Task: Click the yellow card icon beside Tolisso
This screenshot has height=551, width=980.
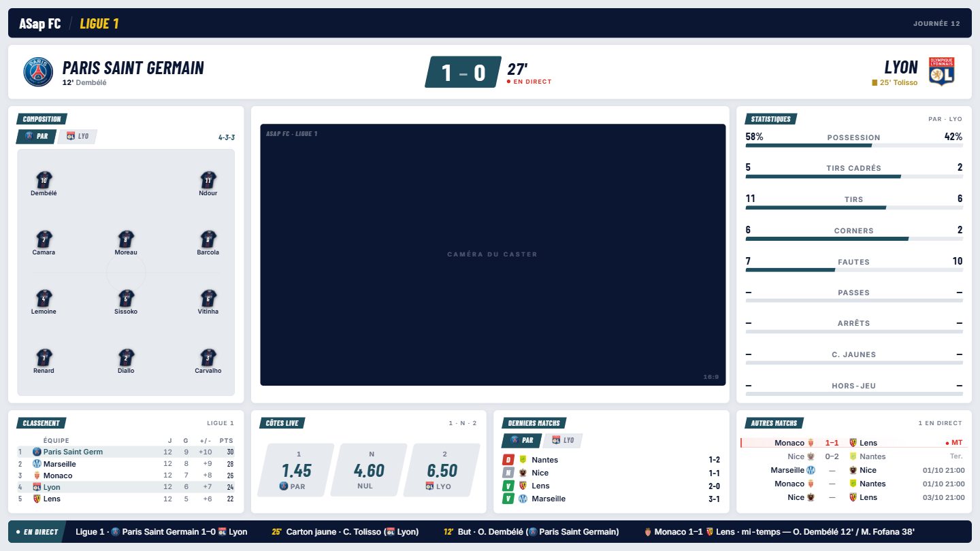Action: (875, 83)
